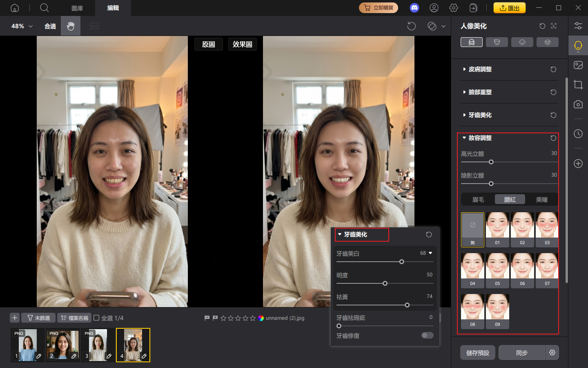Check the 全選 checkbox in the filmstrip

[x=97, y=318]
